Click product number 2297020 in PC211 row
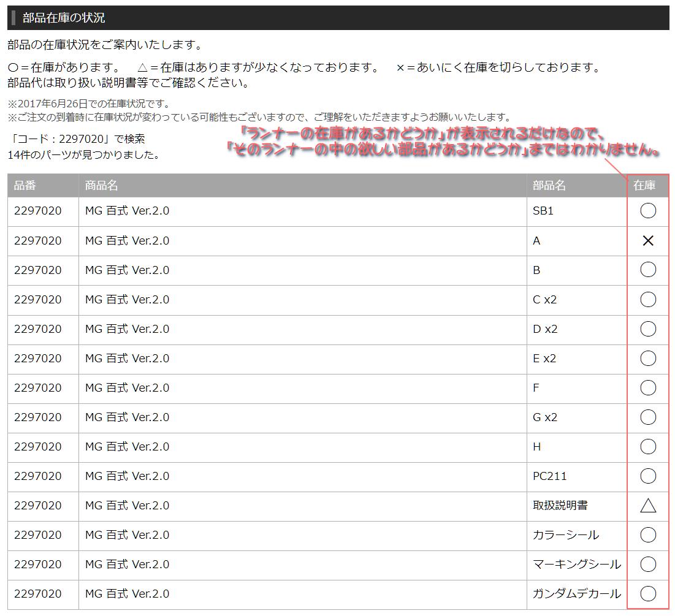This screenshot has width=675, height=616. pos(38,476)
